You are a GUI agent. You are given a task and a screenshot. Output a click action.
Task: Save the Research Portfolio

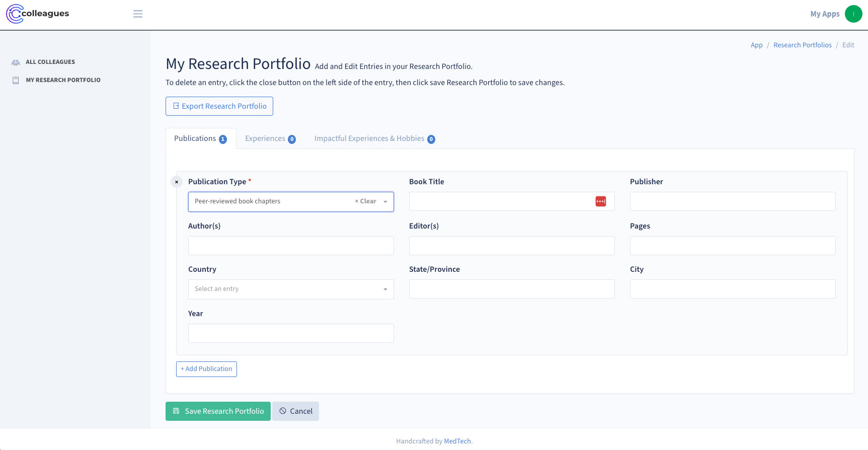pos(218,411)
